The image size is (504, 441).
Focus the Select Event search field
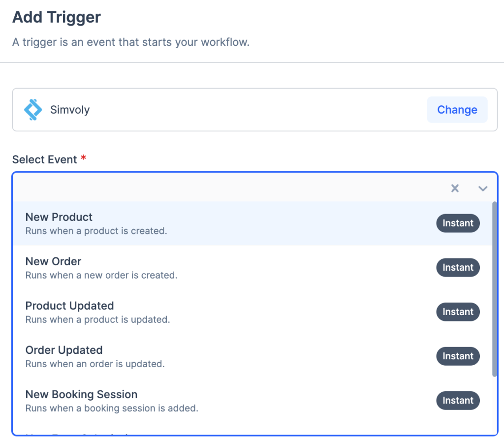(226, 188)
